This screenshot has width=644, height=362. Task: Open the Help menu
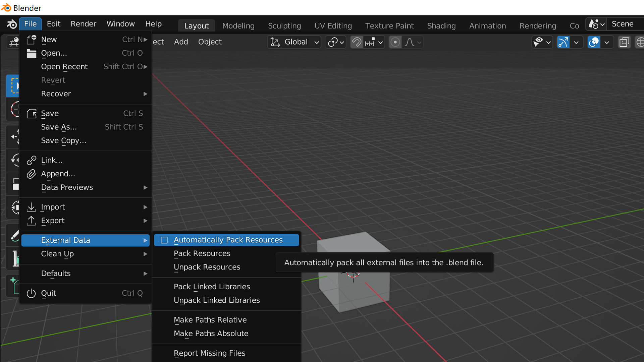[x=153, y=24]
